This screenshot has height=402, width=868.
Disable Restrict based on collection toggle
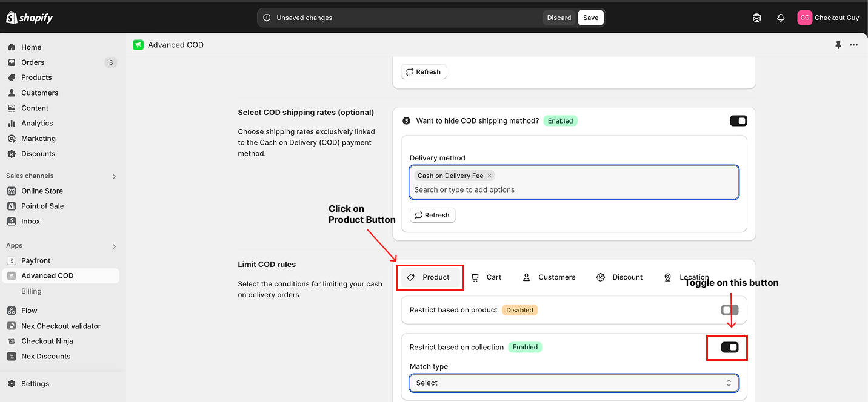tap(730, 347)
